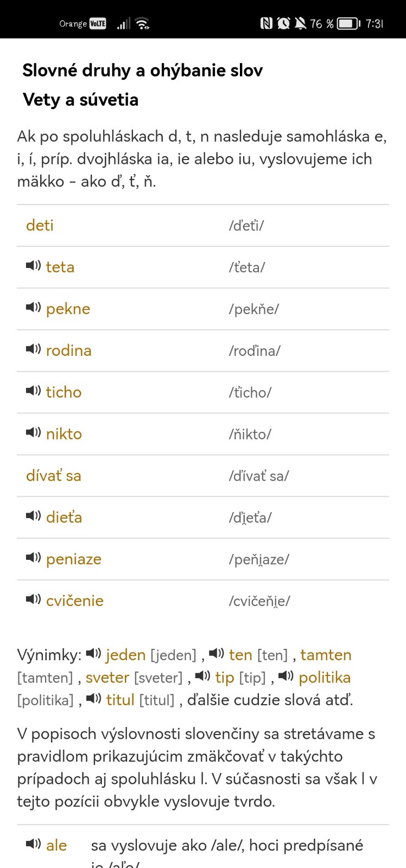This screenshot has width=406, height=868.
Task: Tap speaker icon beside rodina
Action: (x=33, y=349)
